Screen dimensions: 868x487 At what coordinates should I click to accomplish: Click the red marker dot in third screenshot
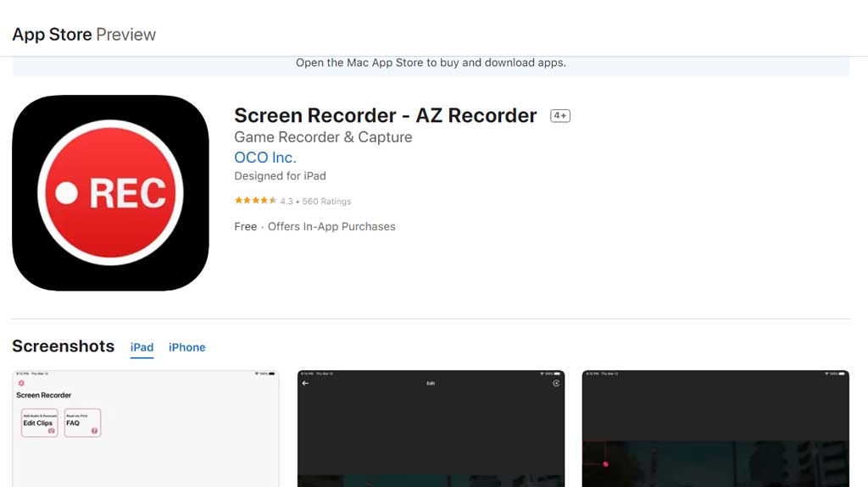605,464
